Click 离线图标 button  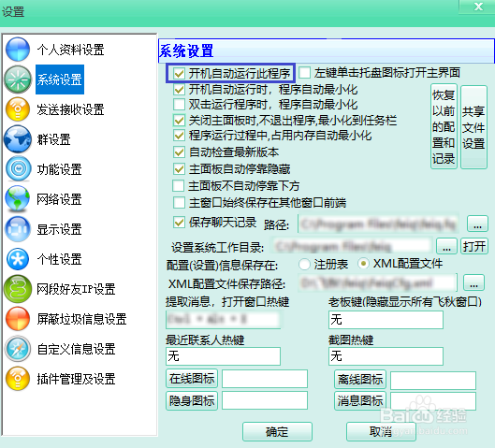360,379
